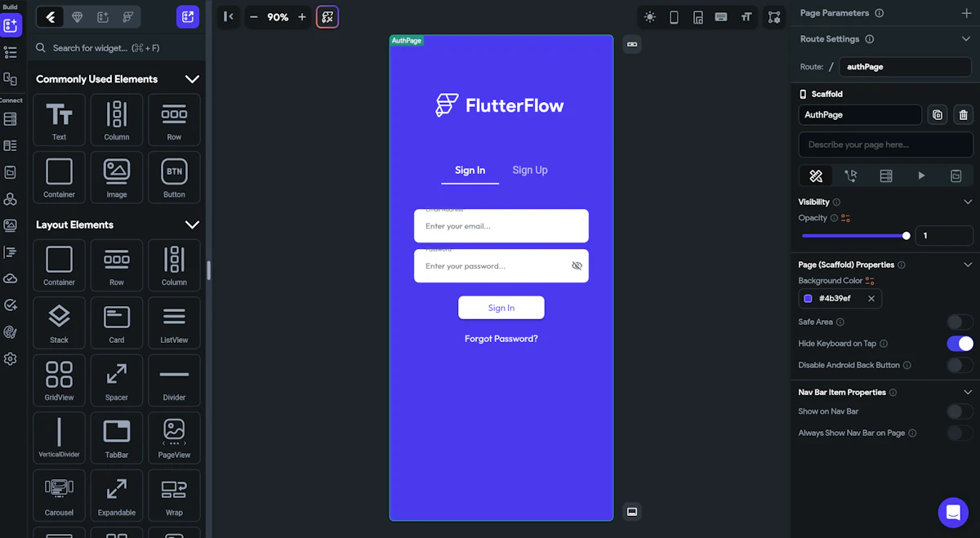Open the Media Assets icon in left sidebar
980x538 pixels.
pyautogui.click(x=10, y=225)
